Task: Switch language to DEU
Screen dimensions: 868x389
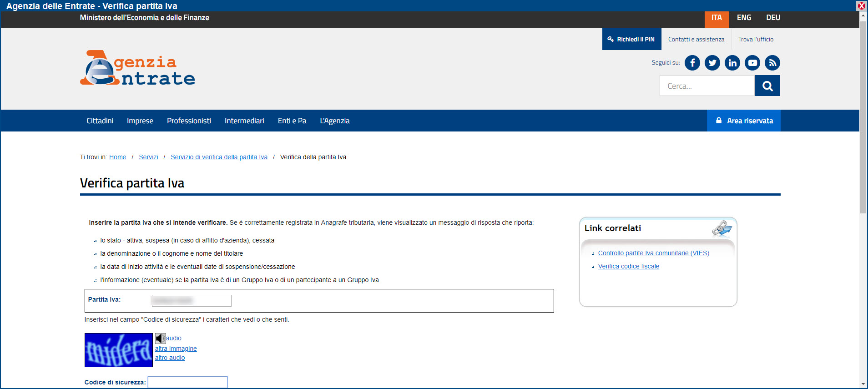Action: click(x=773, y=18)
